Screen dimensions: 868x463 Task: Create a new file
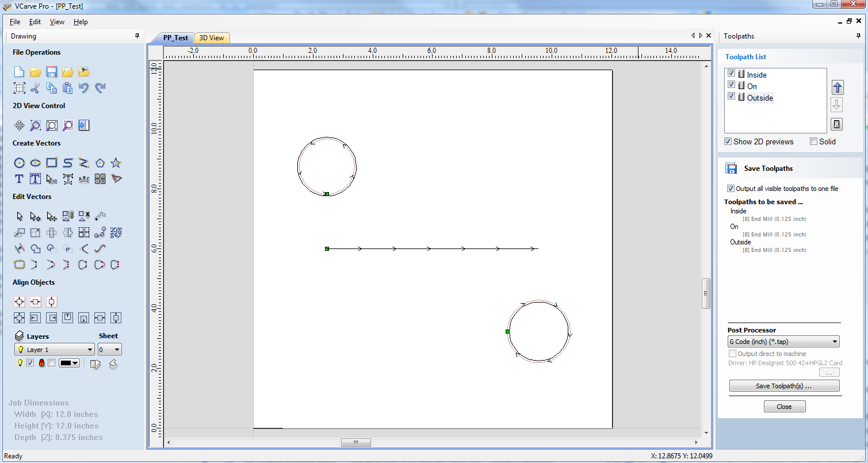[x=19, y=72]
